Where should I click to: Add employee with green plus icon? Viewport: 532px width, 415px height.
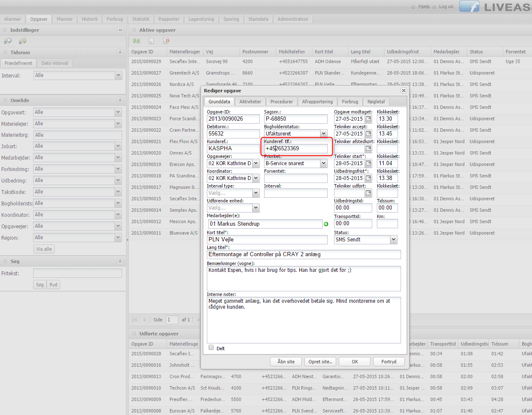(326, 224)
